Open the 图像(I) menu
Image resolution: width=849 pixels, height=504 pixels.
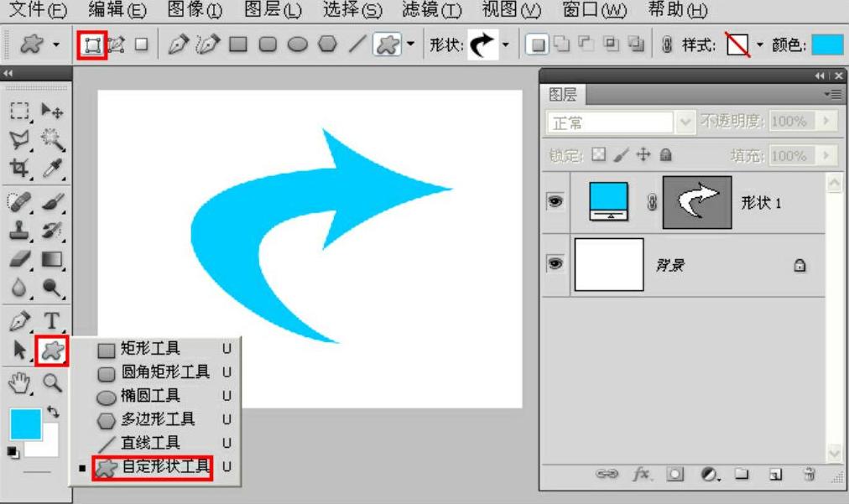(195, 10)
